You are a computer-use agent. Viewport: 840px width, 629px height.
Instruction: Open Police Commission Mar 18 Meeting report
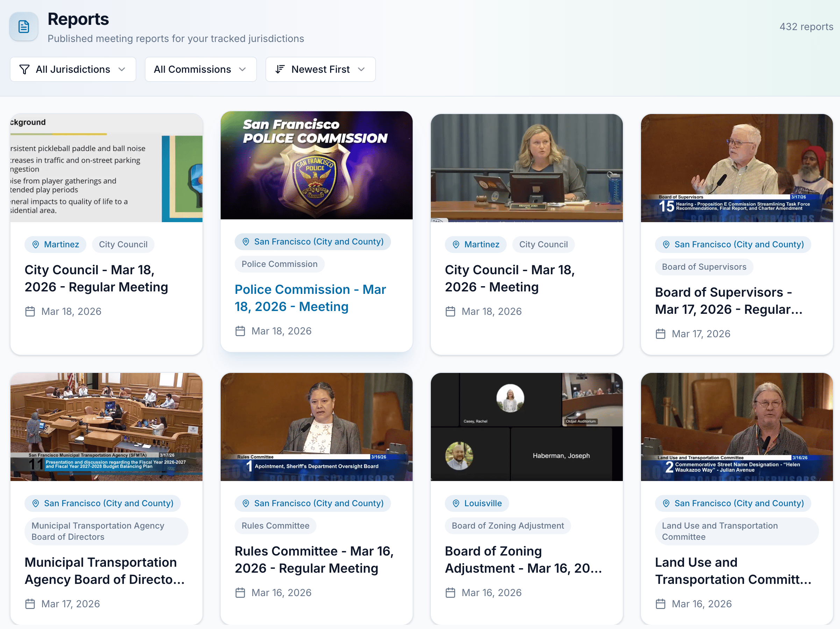310,298
